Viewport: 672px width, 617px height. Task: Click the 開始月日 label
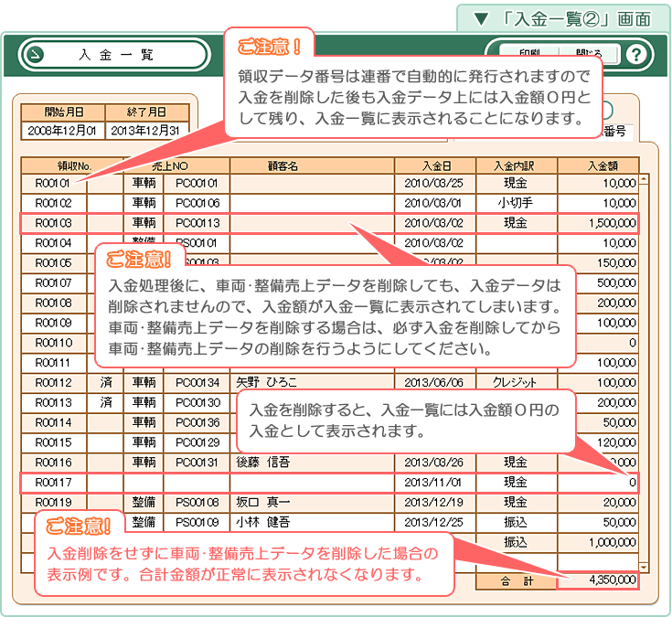63,112
